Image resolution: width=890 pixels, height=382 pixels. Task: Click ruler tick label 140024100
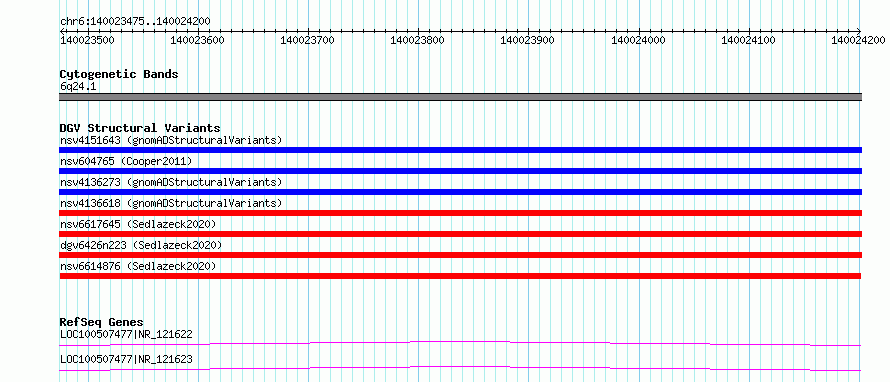[x=748, y=40]
